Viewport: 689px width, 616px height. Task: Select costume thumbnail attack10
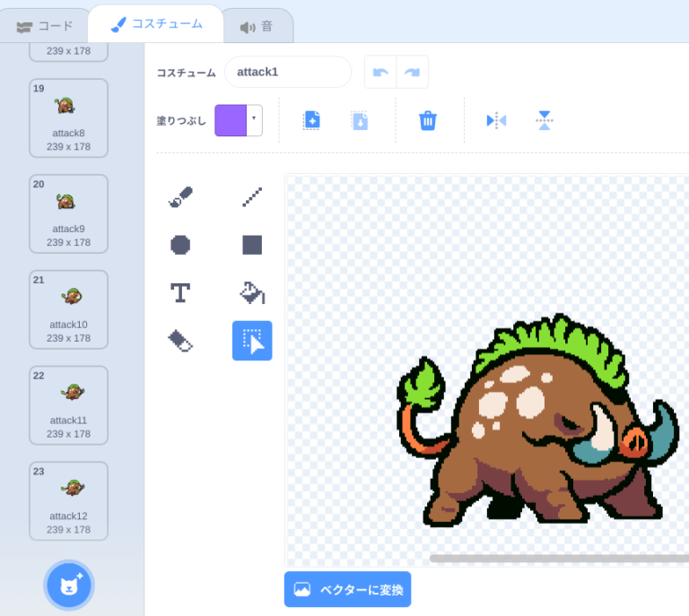click(68, 309)
